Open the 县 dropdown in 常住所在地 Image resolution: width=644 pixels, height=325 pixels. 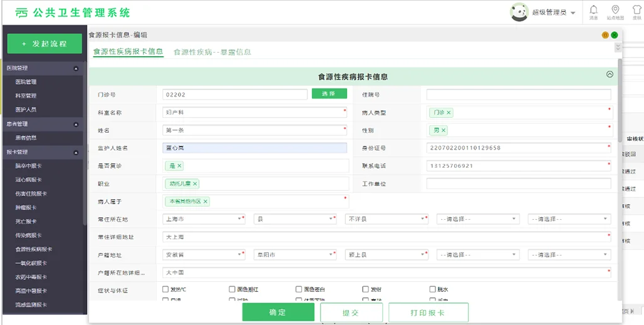295,219
